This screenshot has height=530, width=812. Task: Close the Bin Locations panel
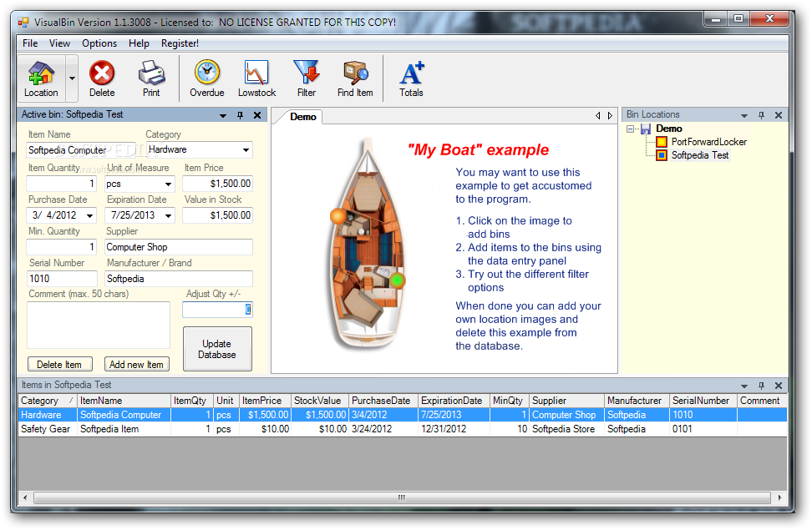779,115
